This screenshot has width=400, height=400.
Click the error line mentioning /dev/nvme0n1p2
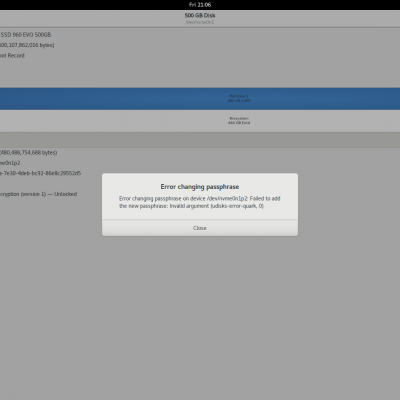(x=200, y=198)
